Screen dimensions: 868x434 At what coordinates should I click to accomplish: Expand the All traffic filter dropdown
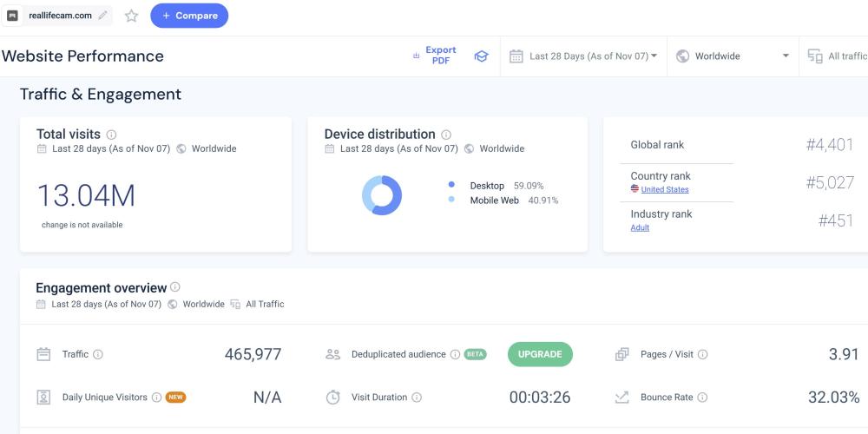[x=838, y=56]
